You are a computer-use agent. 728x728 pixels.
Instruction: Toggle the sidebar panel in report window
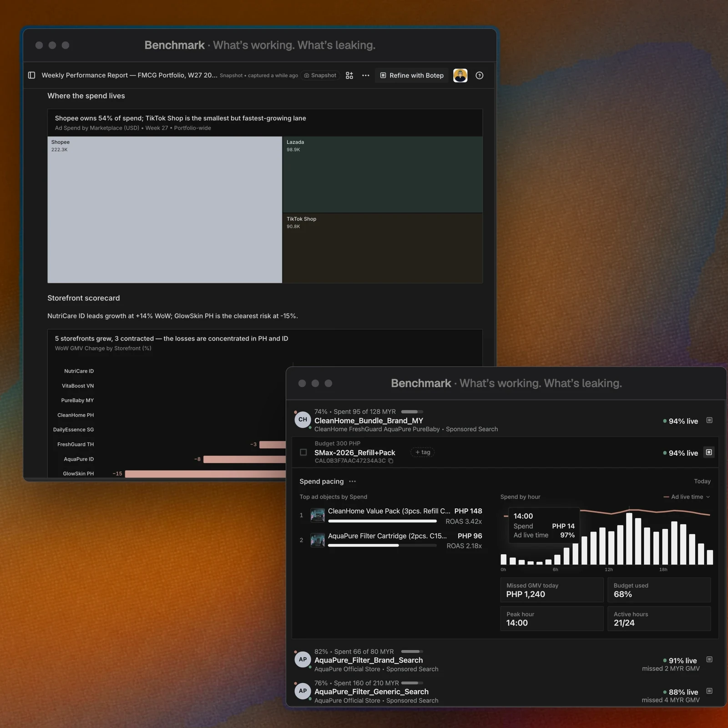[x=31, y=75]
